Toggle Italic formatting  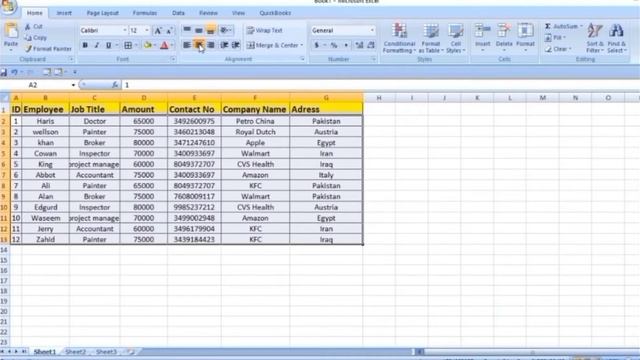point(97,45)
